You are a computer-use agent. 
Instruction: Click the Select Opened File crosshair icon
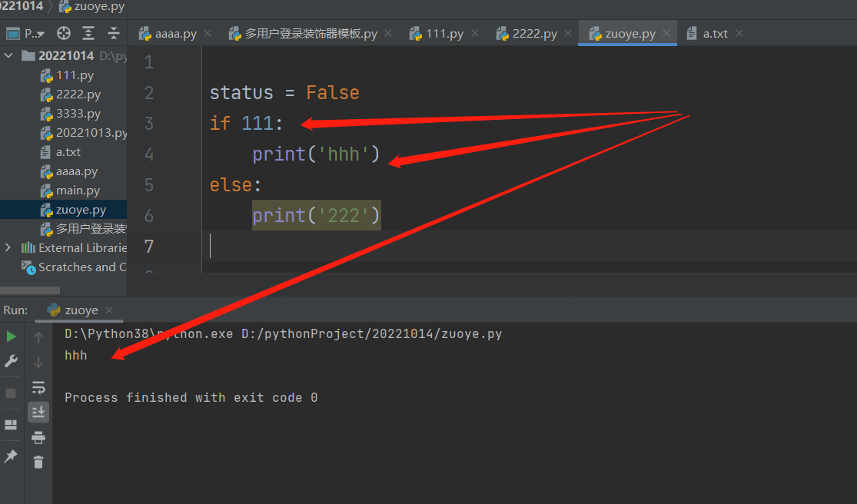click(63, 33)
